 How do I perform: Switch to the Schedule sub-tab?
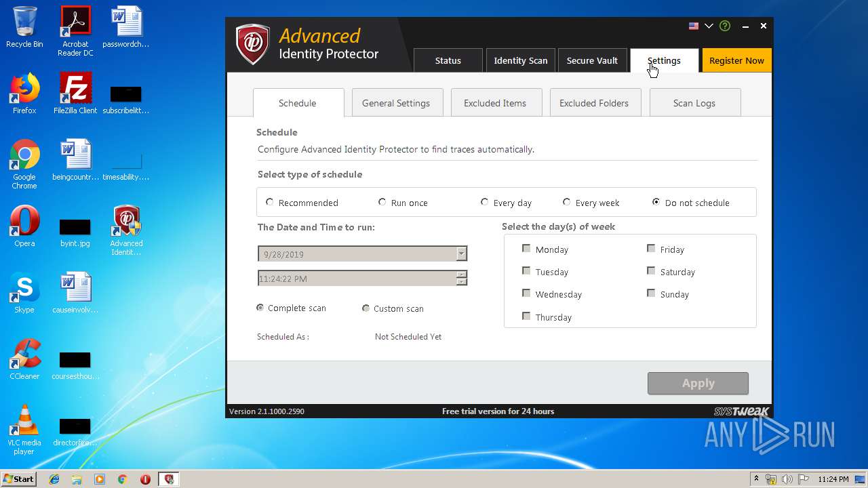298,103
